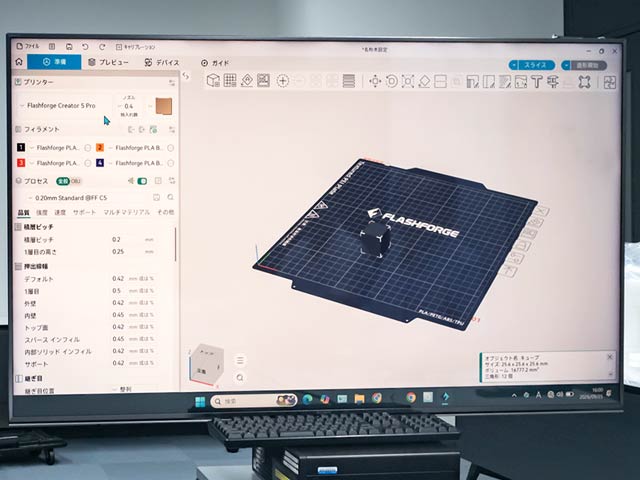The height and width of the screenshot is (480, 640).
Task: Select the Scale tool in toolbar
Action: coord(407,81)
